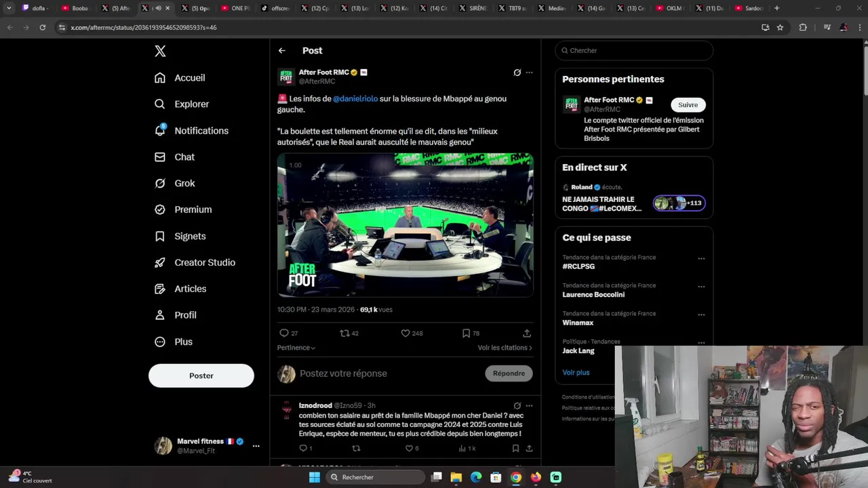Click the Poster button
868x488 pixels.
point(201,375)
